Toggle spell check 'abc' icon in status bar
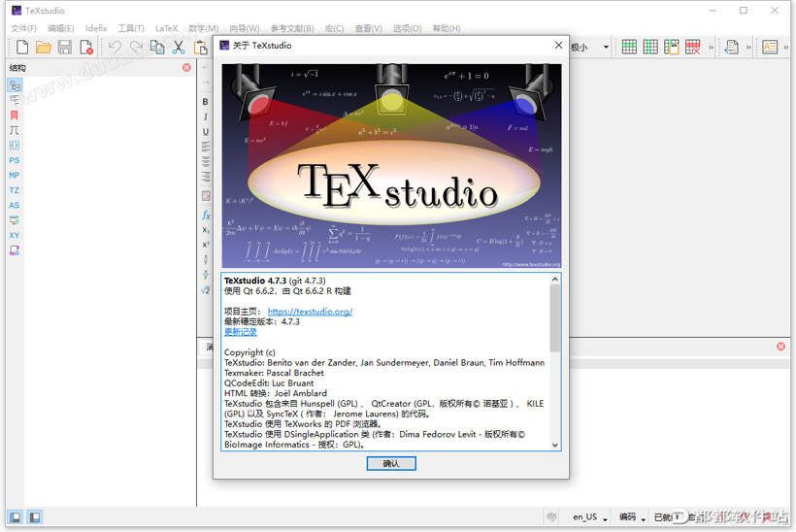Screen dimensions: 796x532 click(x=551, y=516)
